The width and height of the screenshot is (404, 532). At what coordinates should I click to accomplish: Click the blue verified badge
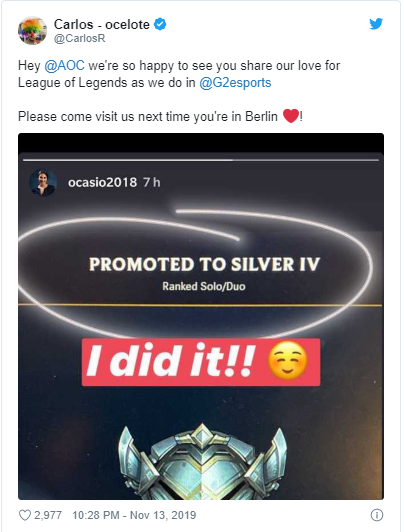160,24
